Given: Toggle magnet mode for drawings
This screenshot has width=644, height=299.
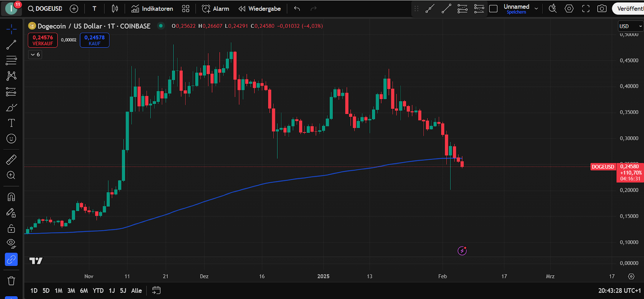Looking at the screenshot, I should 11,197.
